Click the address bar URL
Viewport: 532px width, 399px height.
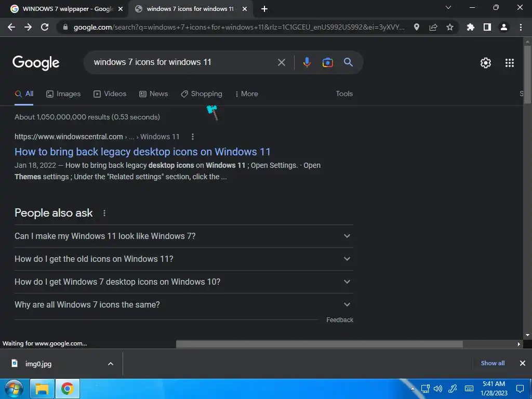(x=239, y=27)
